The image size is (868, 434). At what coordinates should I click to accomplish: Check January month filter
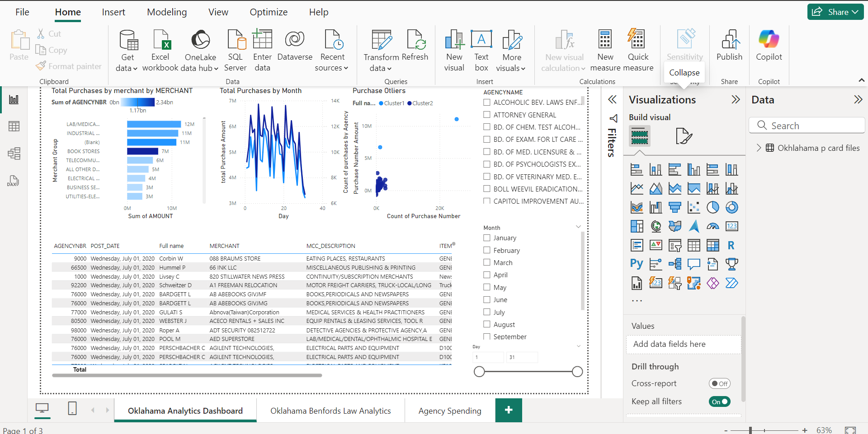click(487, 238)
